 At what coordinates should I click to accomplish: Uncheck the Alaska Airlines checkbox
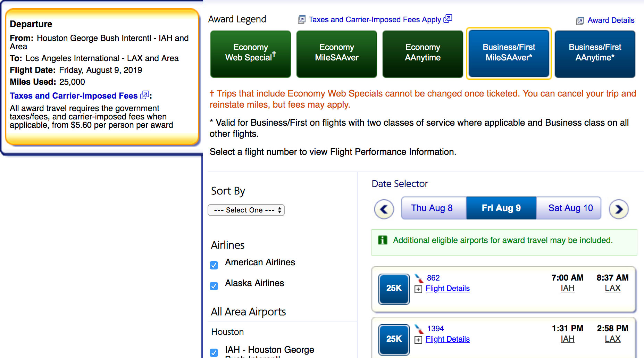point(214,286)
